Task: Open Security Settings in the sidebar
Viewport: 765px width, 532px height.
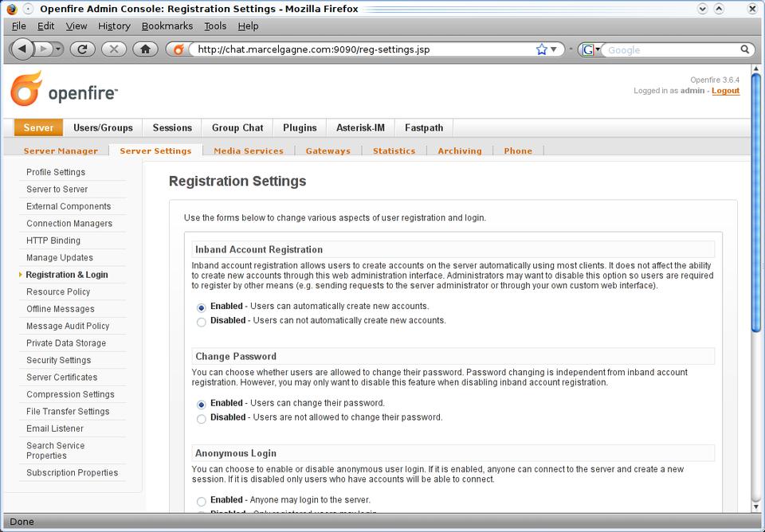Action: pos(58,360)
